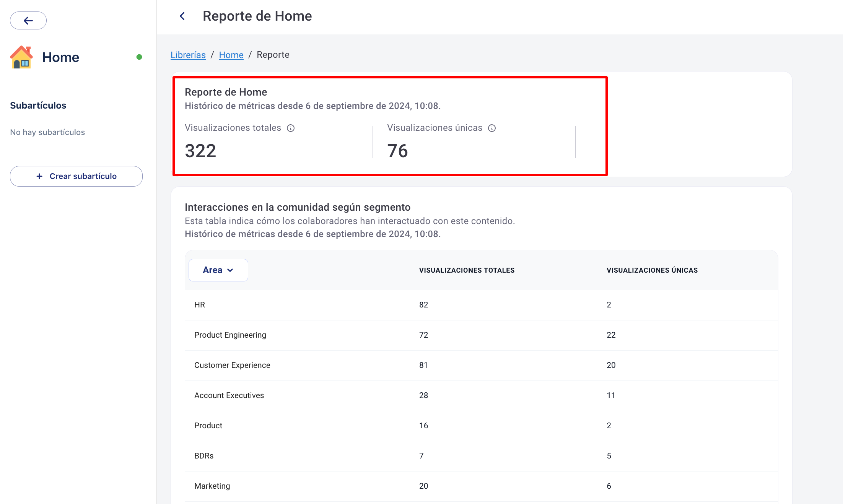Click info icon next to Visualizaciones totales
Screen dimensions: 843x504
(291, 128)
